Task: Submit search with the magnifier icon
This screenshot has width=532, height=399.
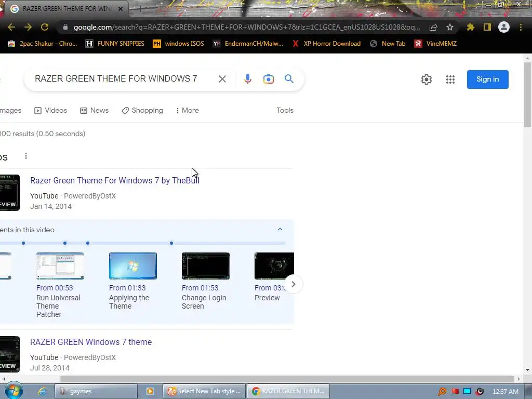Action: pyautogui.click(x=289, y=79)
